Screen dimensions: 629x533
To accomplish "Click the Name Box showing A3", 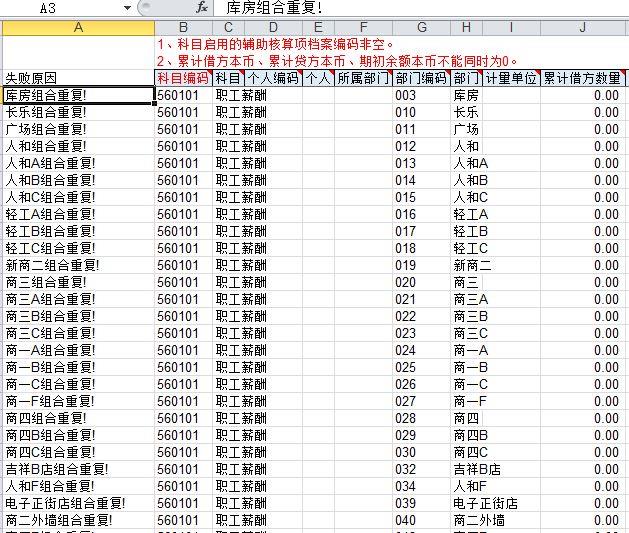I will point(48,8).
